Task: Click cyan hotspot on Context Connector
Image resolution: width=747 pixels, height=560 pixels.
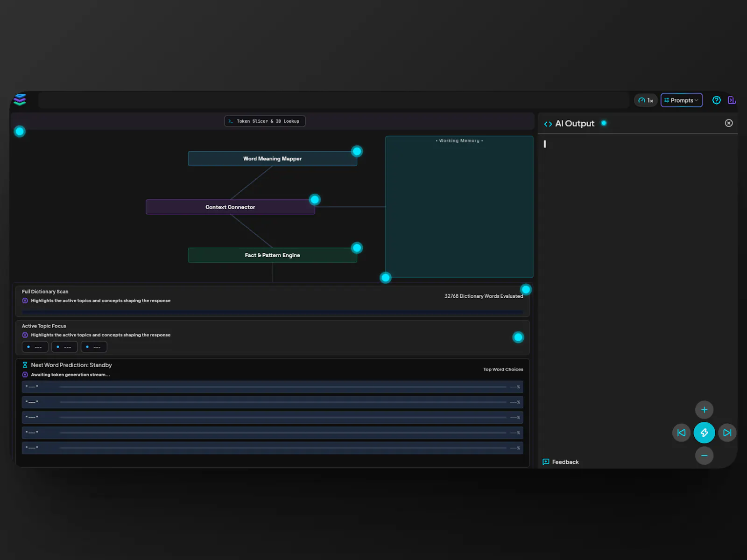Action: coord(315,200)
